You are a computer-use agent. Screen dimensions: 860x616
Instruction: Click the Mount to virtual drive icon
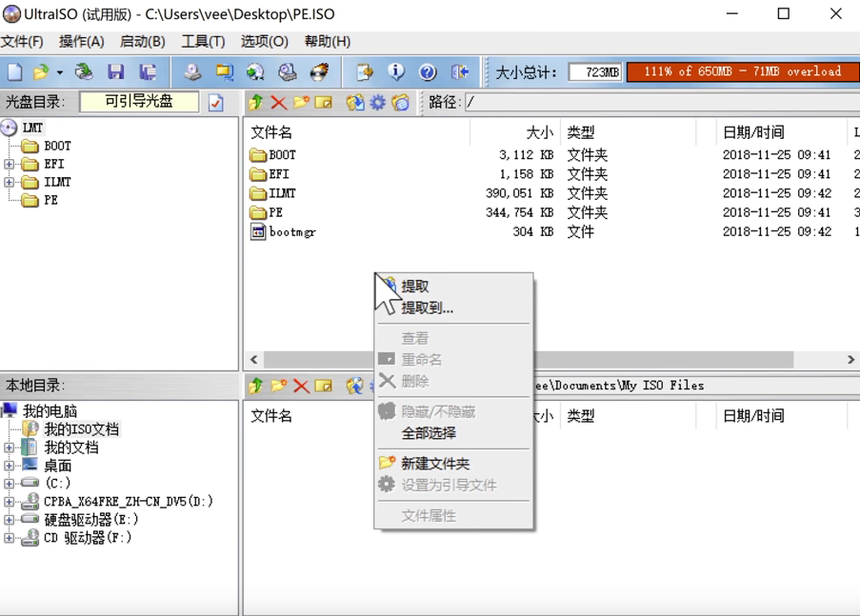[x=288, y=71]
